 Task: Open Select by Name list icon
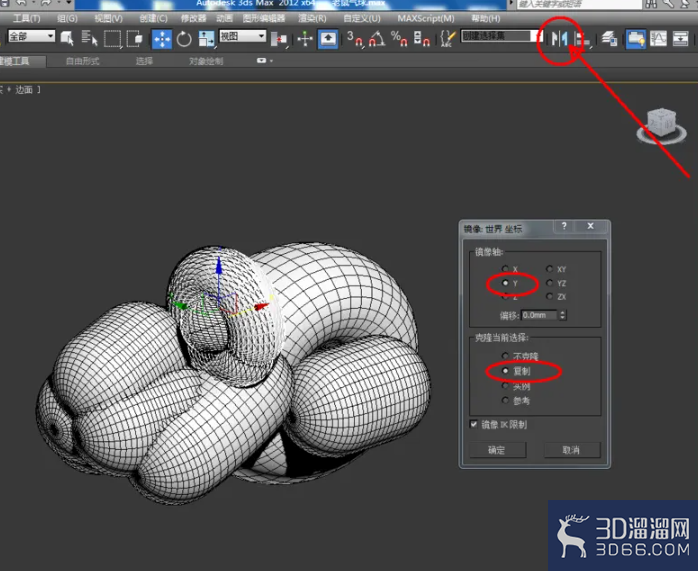(x=89, y=38)
